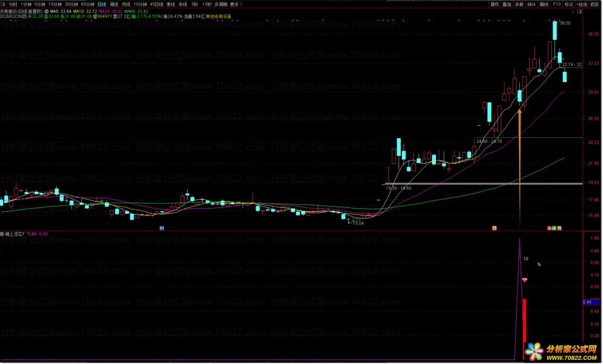Click the 流通3.54亿 float shares value

click(194, 17)
